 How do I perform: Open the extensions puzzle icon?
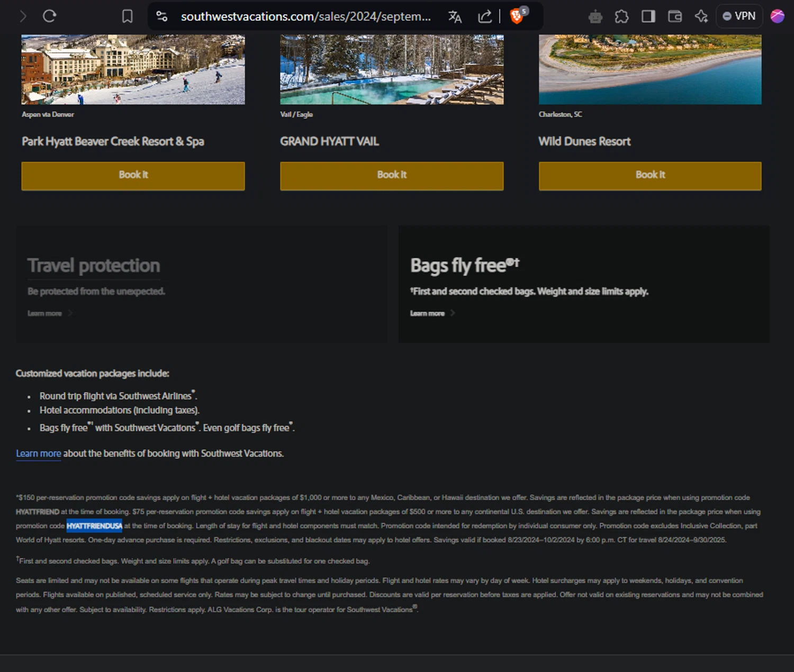click(x=621, y=16)
